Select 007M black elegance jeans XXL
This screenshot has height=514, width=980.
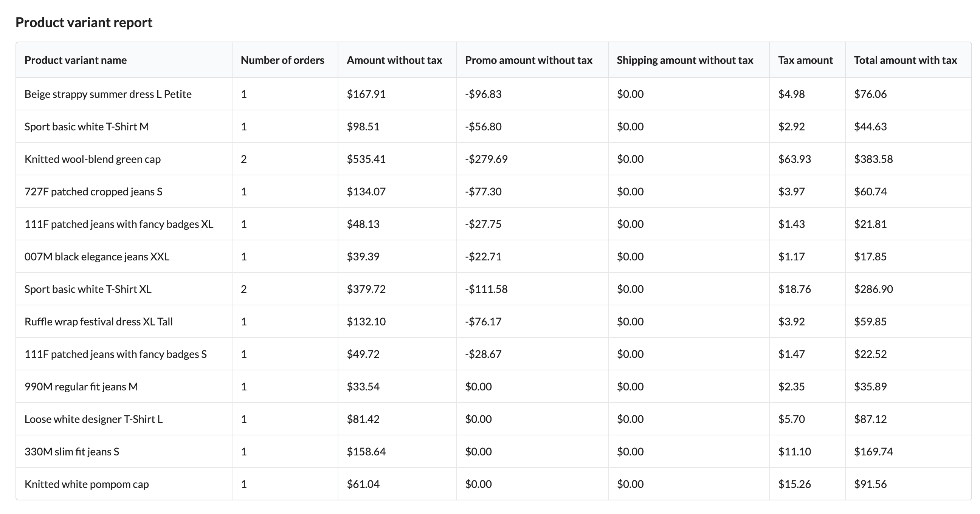97,257
